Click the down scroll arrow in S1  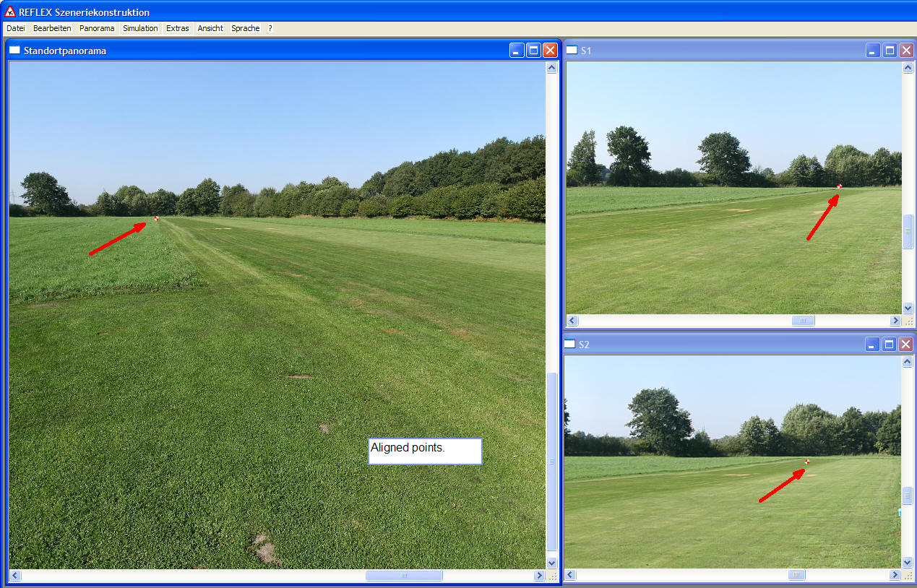[908, 308]
